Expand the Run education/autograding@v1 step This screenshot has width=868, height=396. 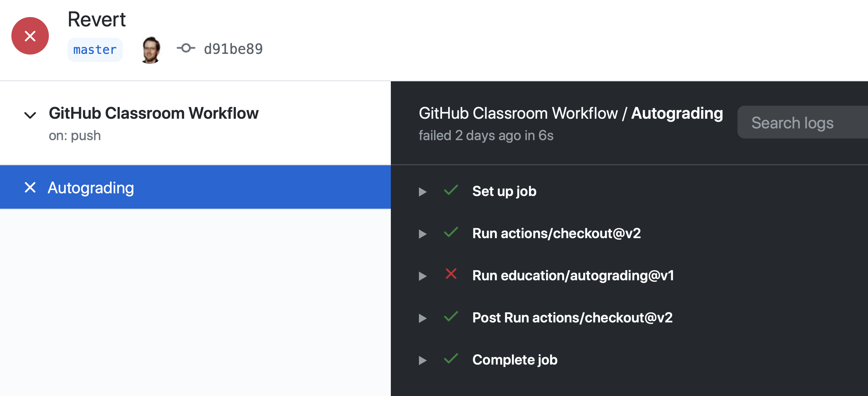[423, 276]
